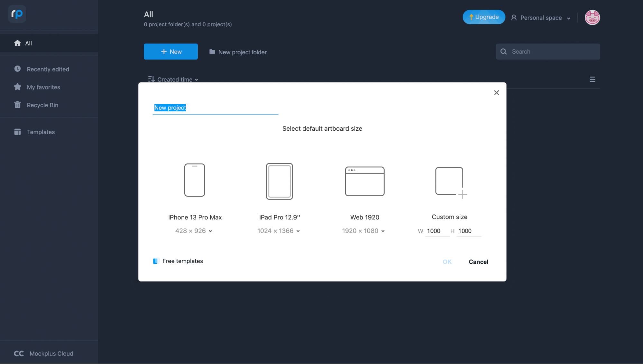Open the Mockplus RP home logo

pos(17,14)
